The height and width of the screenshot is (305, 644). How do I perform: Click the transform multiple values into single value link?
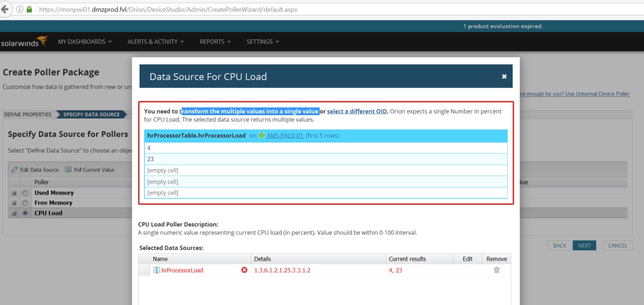pyautogui.click(x=249, y=111)
